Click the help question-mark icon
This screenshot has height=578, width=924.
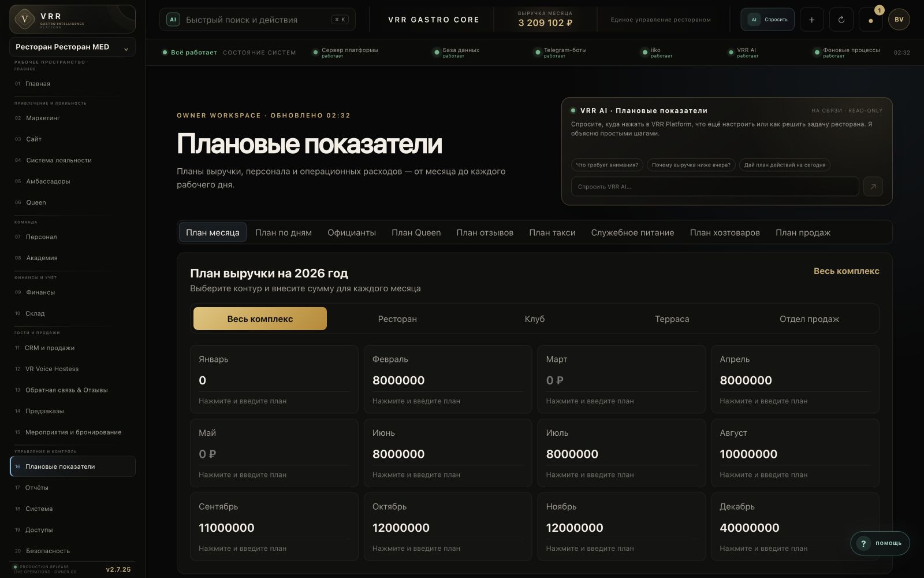(x=863, y=543)
